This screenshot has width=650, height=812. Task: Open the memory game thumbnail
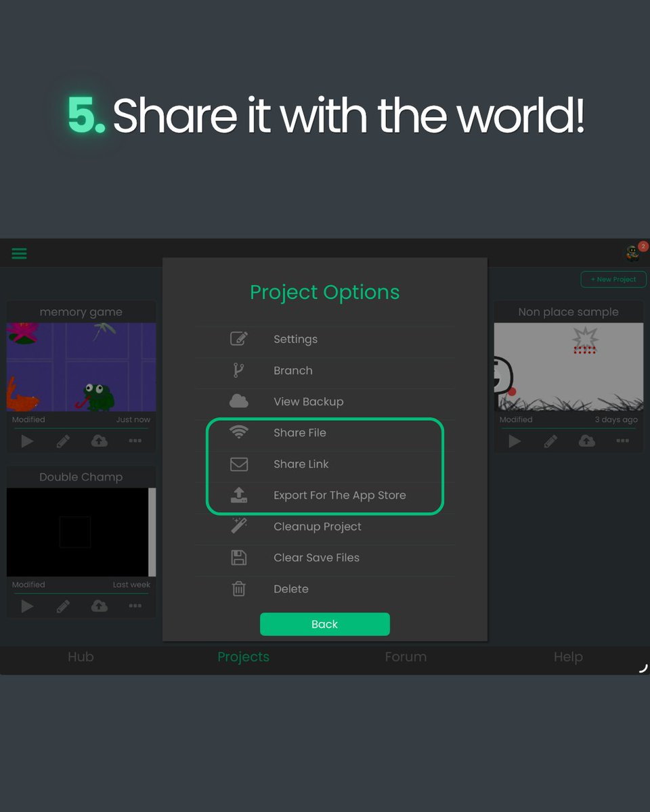pos(81,367)
